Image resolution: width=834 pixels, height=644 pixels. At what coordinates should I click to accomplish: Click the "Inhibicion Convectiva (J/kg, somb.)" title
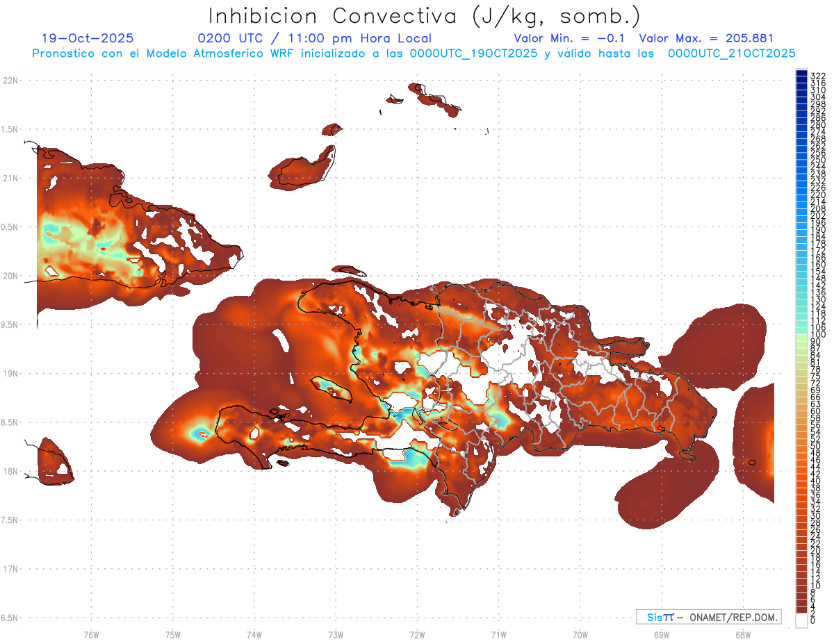click(x=425, y=16)
